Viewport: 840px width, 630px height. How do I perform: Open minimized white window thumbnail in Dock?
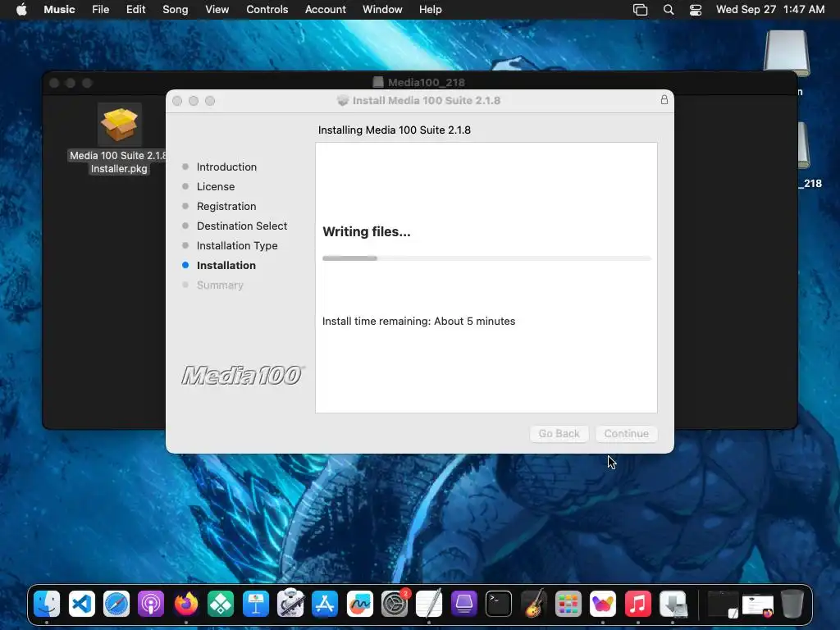point(758,605)
